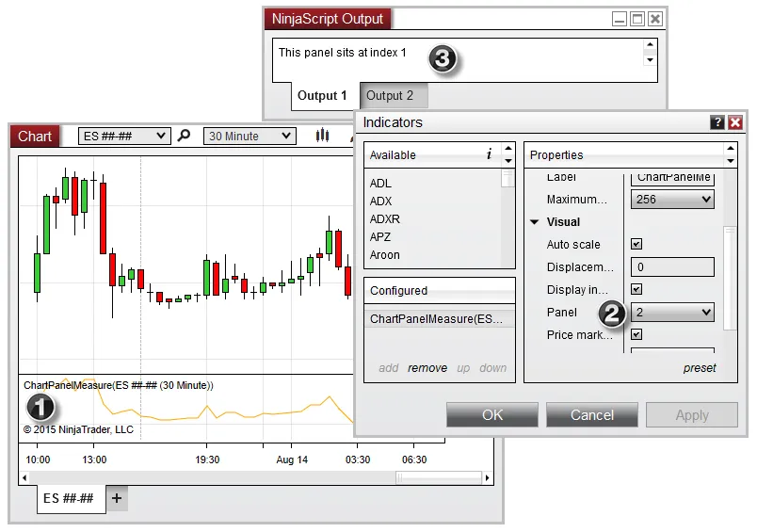Image resolution: width=757 pixels, height=532 pixels.
Task: Click the Available list vertical scrollbar thumb
Action: (507, 178)
